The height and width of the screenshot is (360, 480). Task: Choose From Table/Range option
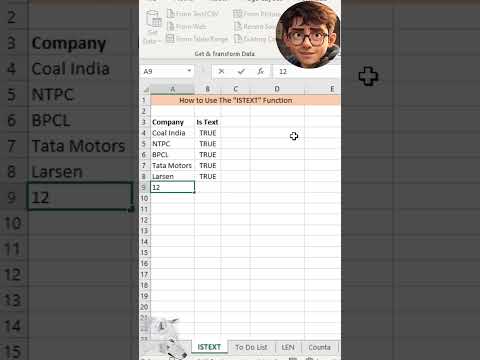click(197, 39)
